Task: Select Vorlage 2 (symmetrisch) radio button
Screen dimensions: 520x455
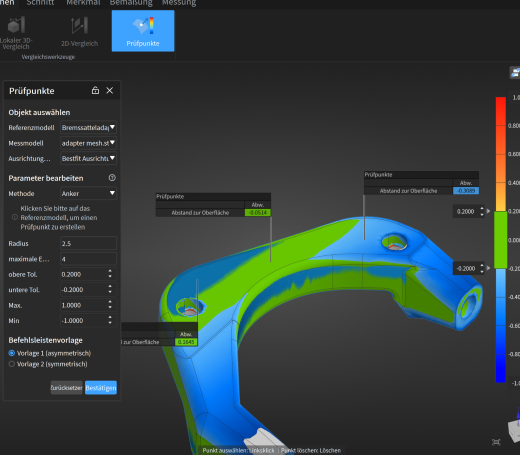Action: pyautogui.click(x=12, y=364)
